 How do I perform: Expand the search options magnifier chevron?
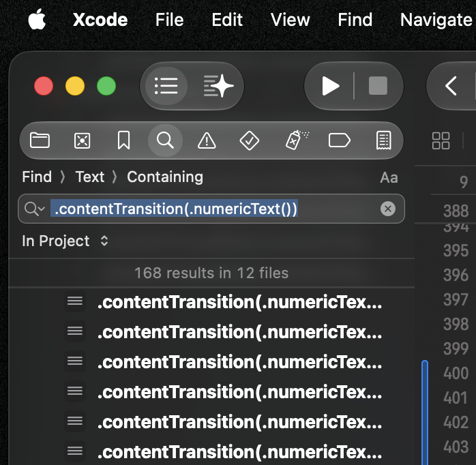point(35,209)
